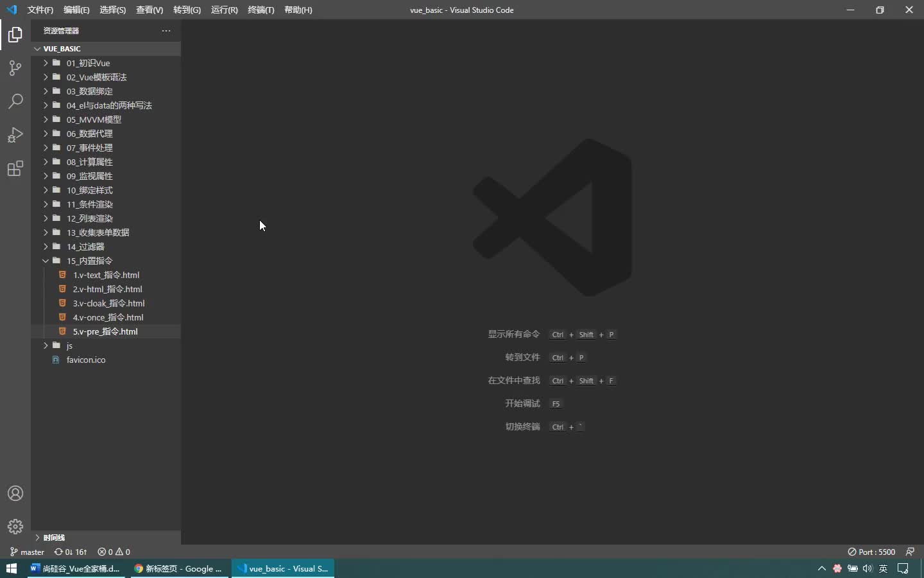Open the Run and Debug view

[15, 135]
